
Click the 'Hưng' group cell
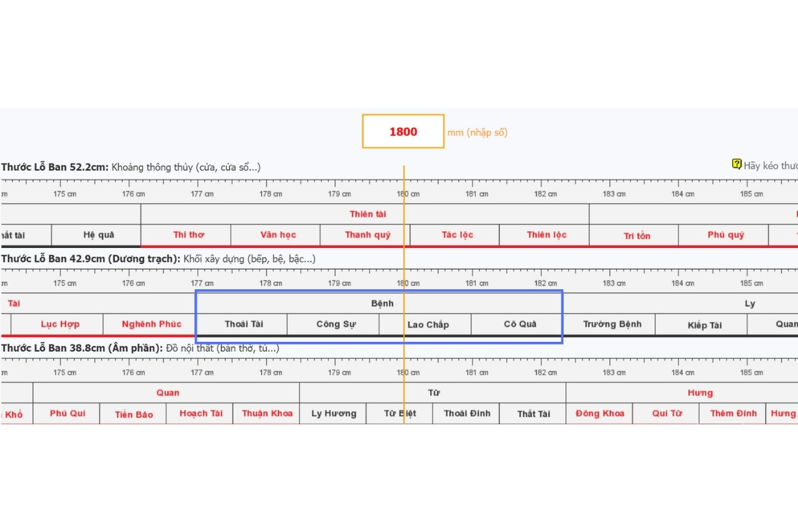[x=682, y=392]
